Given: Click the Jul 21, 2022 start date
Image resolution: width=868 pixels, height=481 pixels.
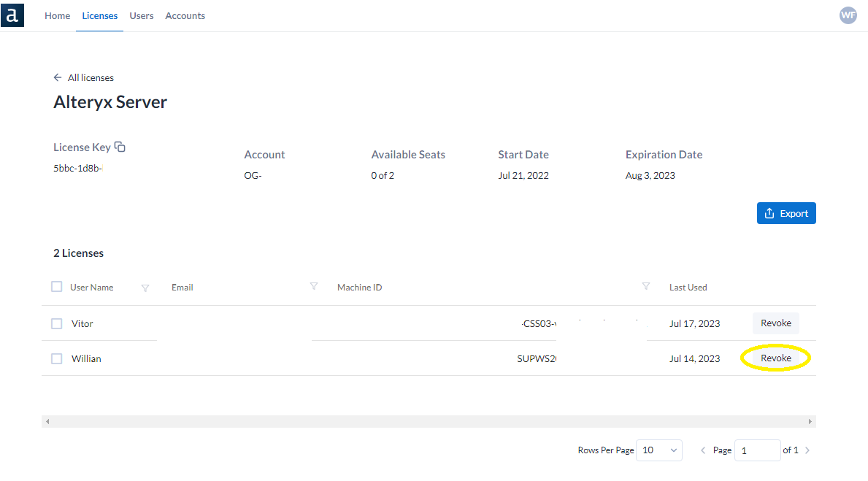Looking at the screenshot, I should tap(523, 175).
